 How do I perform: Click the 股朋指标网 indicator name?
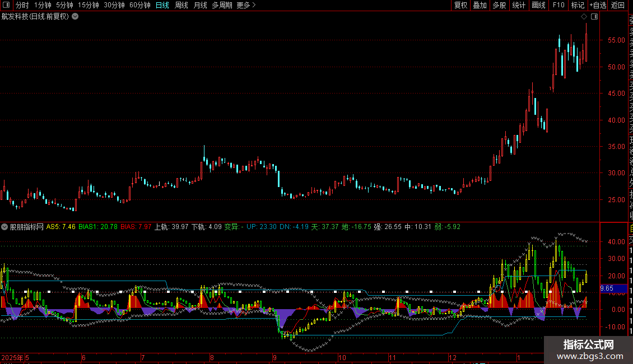point(27,227)
